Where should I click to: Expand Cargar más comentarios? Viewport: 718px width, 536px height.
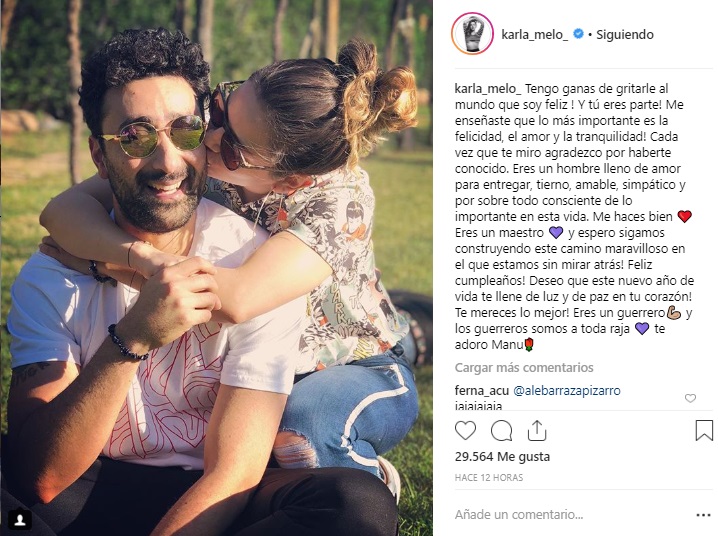tap(524, 368)
